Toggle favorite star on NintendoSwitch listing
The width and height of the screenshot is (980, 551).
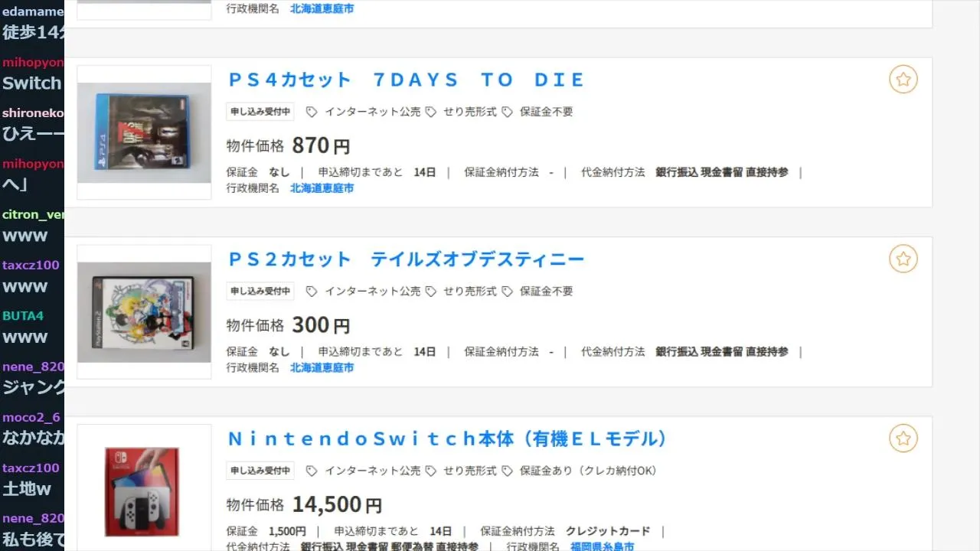(903, 439)
